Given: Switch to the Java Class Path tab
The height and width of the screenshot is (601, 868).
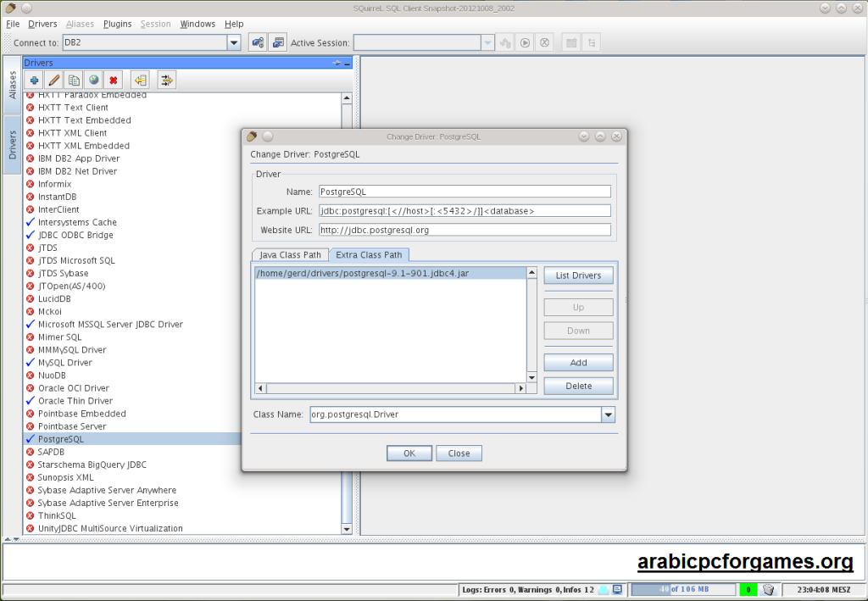Looking at the screenshot, I should (x=290, y=254).
